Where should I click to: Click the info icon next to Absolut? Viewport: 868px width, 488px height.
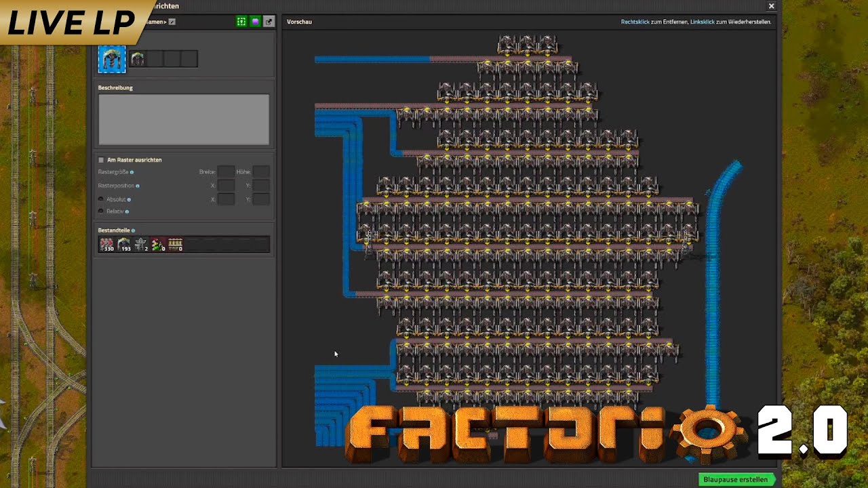129,199
